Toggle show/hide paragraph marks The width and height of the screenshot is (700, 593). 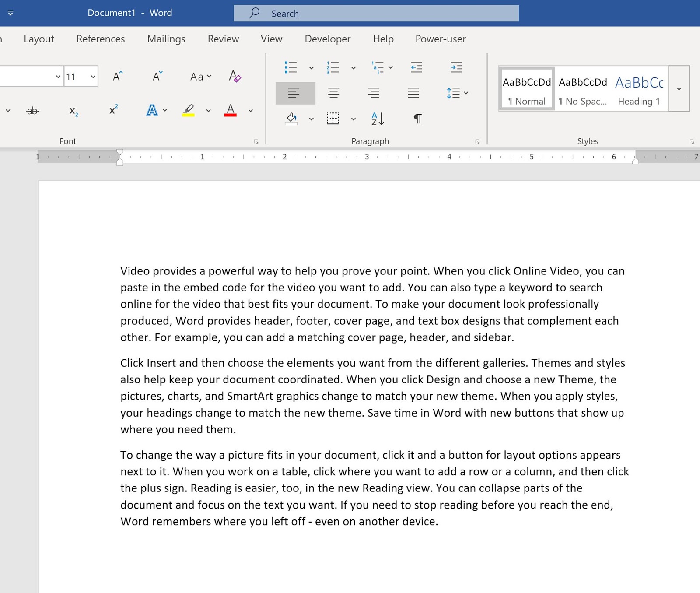pyautogui.click(x=417, y=118)
